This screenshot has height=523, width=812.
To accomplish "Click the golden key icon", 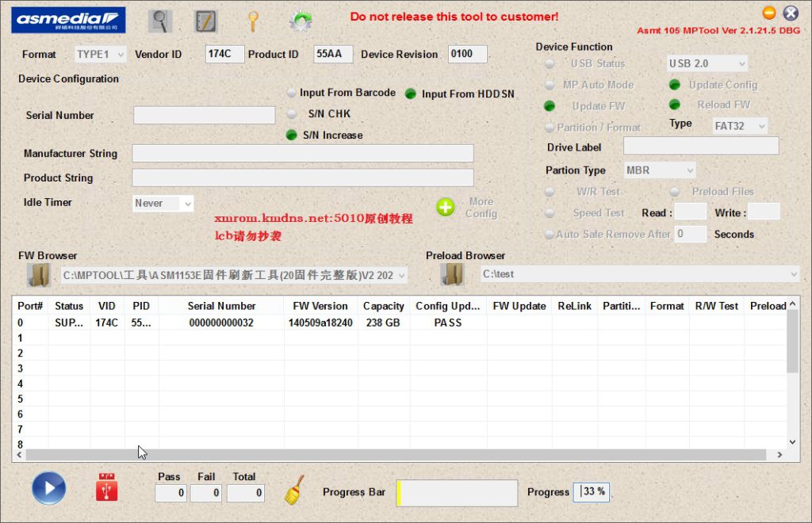I will (253, 21).
